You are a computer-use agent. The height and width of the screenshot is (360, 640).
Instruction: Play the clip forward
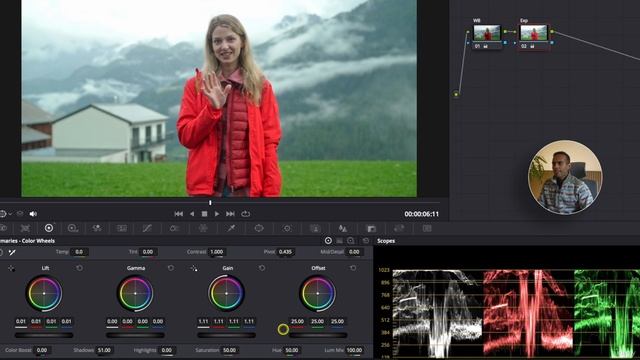[x=217, y=214]
